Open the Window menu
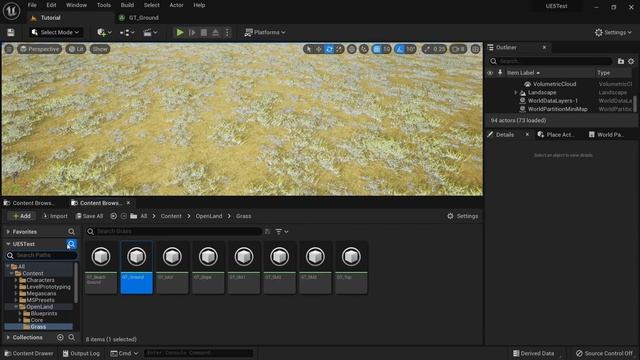 pyautogui.click(x=76, y=5)
